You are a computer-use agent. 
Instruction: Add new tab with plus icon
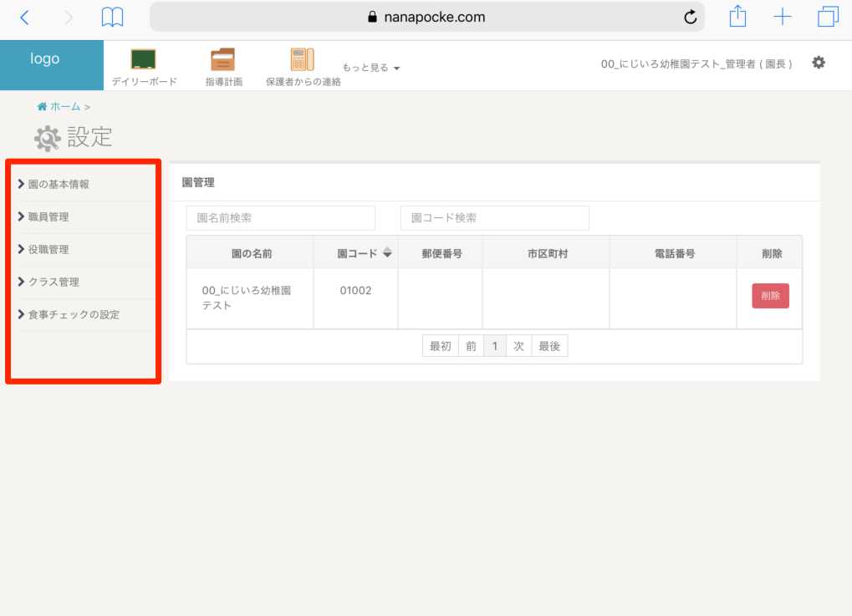783,18
